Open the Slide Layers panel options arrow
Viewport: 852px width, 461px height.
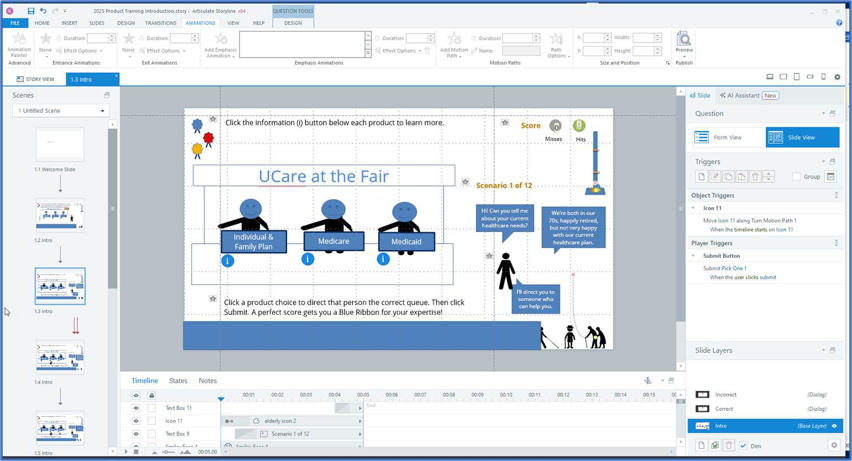[x=824, y=350]
